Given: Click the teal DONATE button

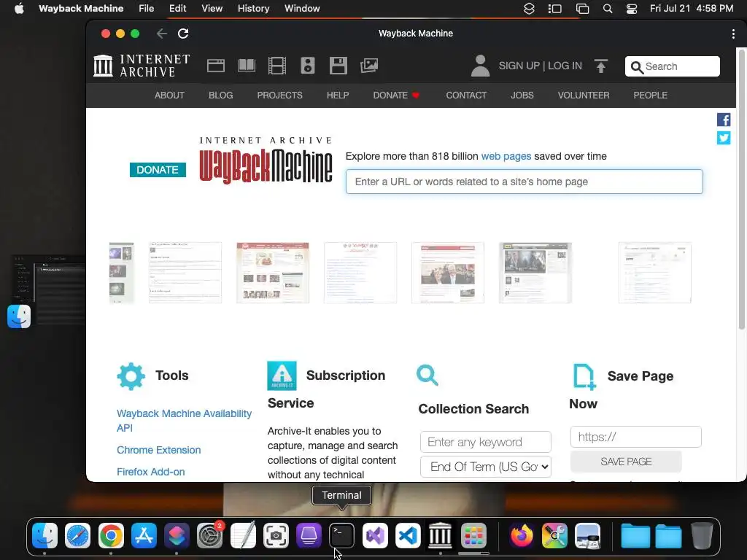Looking at the screenshot, I should click(x=158, y=169).
